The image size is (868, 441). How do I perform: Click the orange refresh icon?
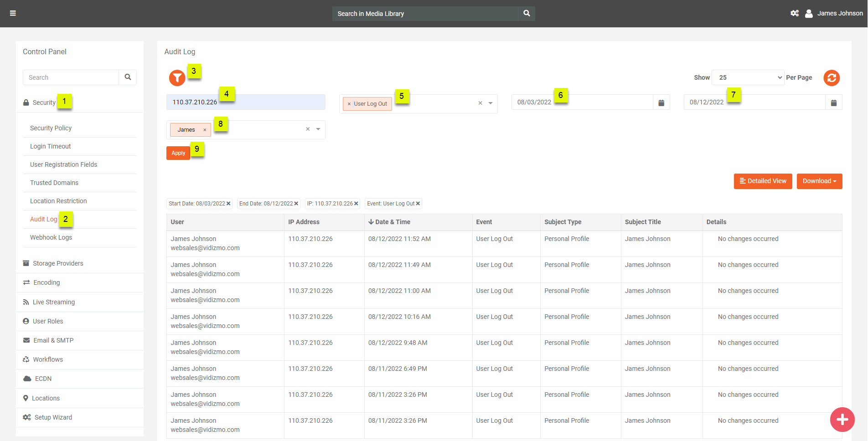pos(831,78)
